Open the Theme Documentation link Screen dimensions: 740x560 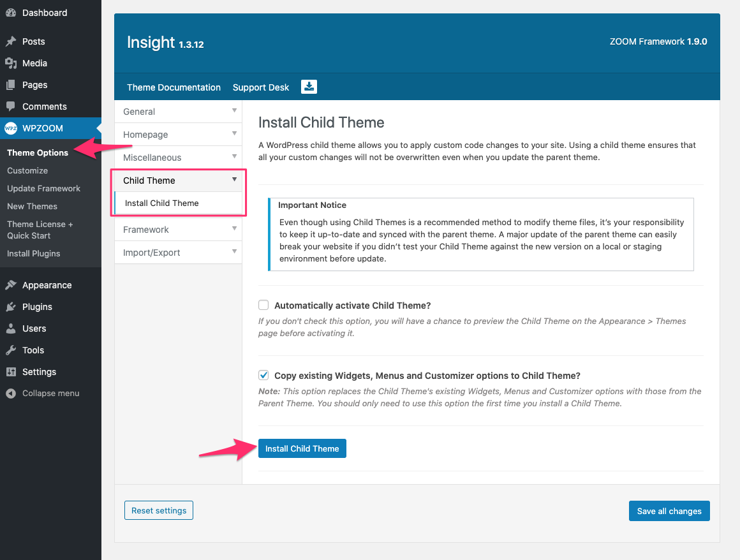pyautogui.click(x=174, y=87)
